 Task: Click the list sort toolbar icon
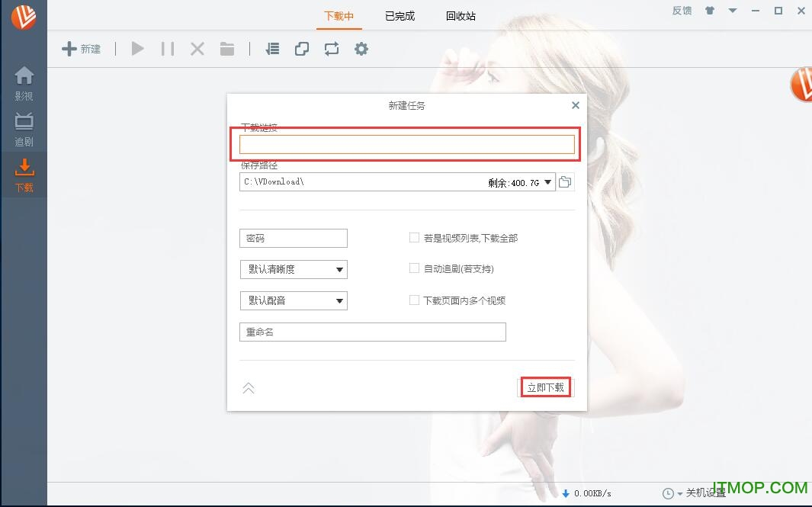[272, 49]
